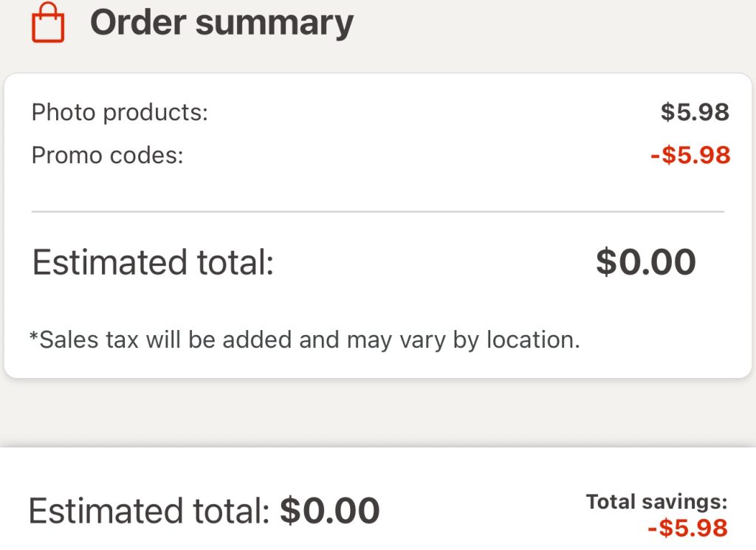
Task: Select the Promo codes label
Action: click(x=107, y=156)
